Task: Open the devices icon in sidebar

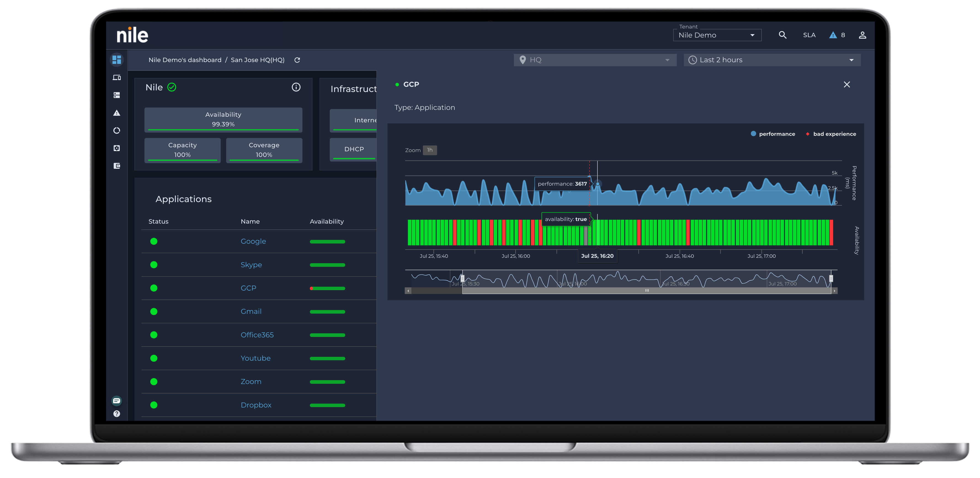Action: coord(117,78)
